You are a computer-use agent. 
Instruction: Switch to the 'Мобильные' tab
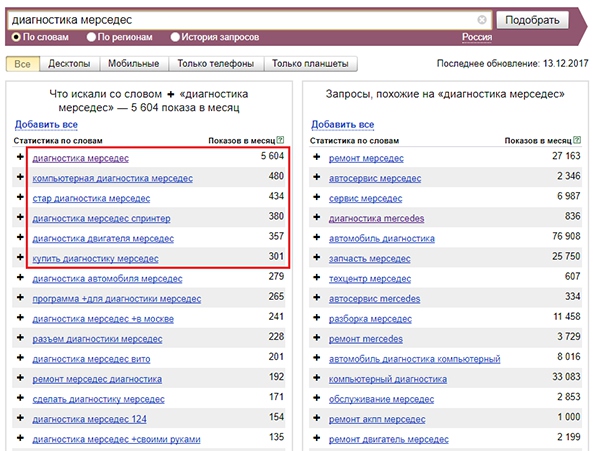tap(134, 64)
